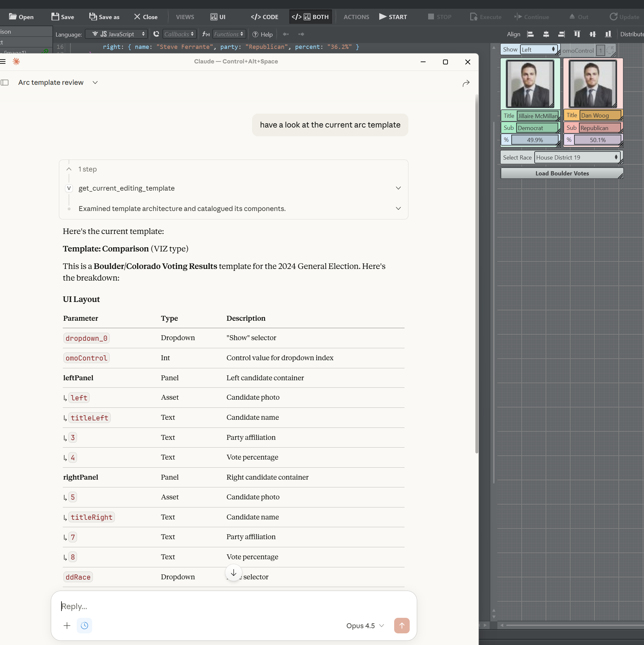Click the Reply text input field
This screenshot has height=645, width=644.
tap(234, 606)
